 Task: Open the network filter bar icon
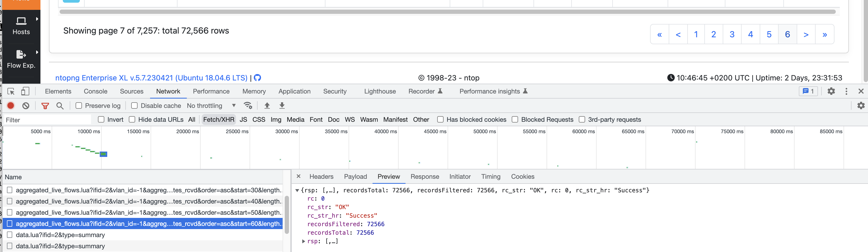45,105
